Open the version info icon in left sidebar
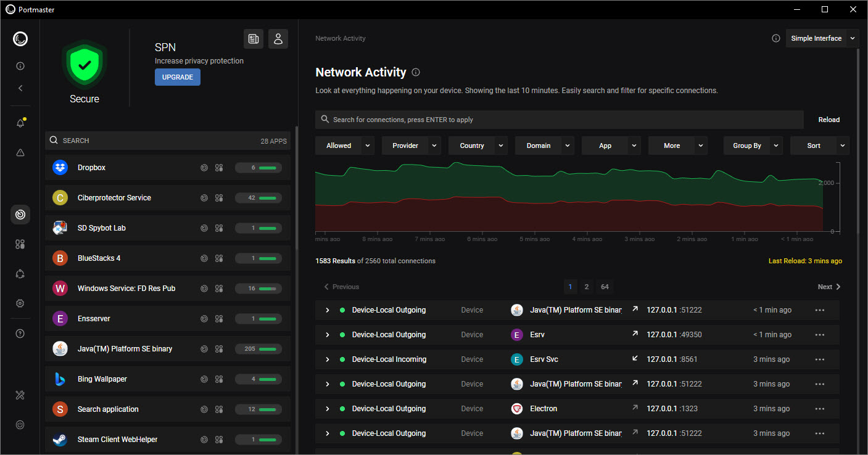This screenshot has width=868, height=455. point(20,66)
